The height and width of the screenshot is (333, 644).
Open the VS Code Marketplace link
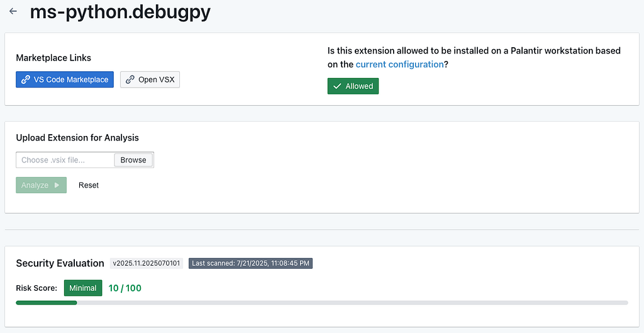(65, 79)
